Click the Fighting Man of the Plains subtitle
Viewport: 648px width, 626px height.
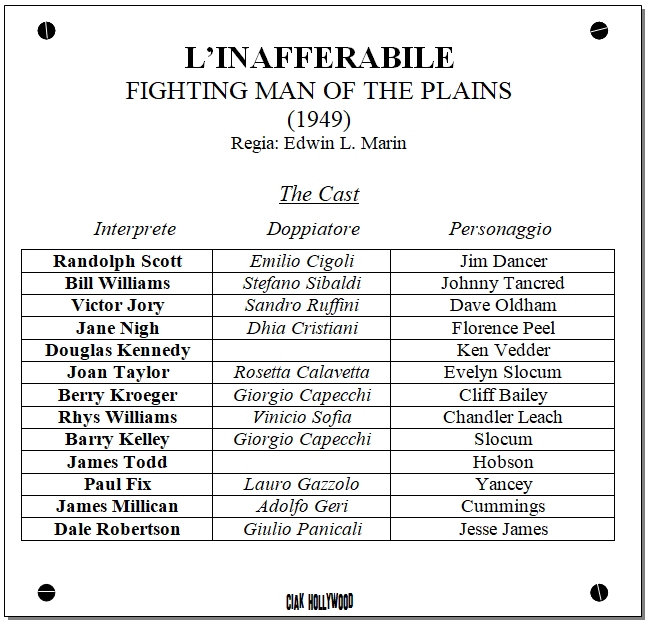[x=319, y=91]
